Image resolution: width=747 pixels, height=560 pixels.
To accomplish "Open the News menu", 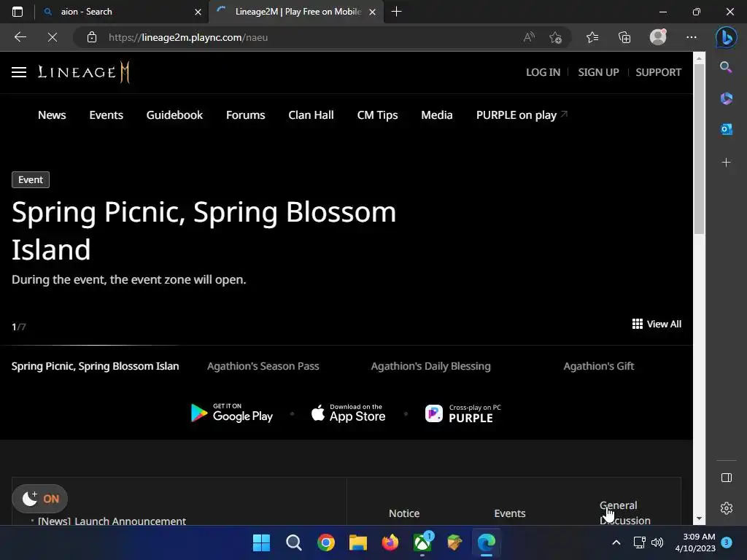I will pyautogui.click(x=52, y=114).
